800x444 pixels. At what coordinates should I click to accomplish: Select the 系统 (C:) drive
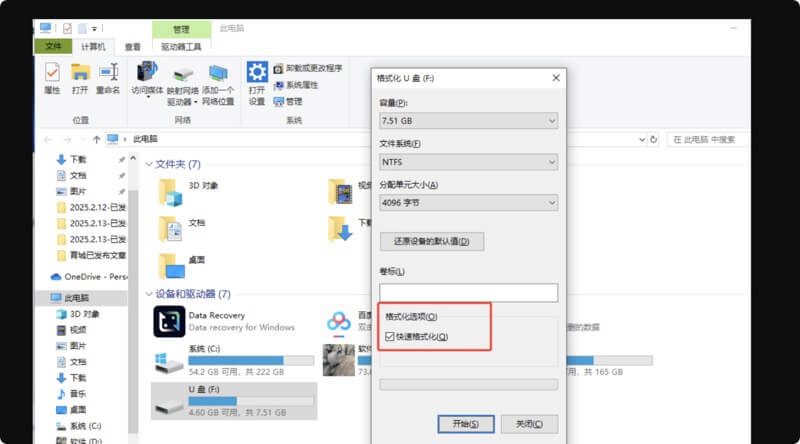(234, 360)
